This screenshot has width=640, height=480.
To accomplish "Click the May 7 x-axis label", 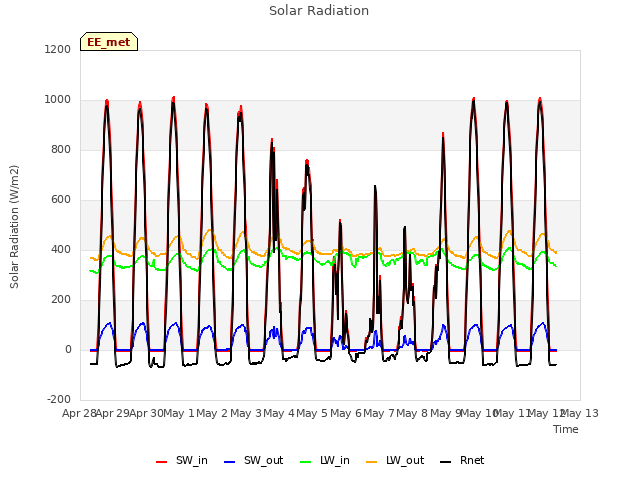I will coord(379,413).
